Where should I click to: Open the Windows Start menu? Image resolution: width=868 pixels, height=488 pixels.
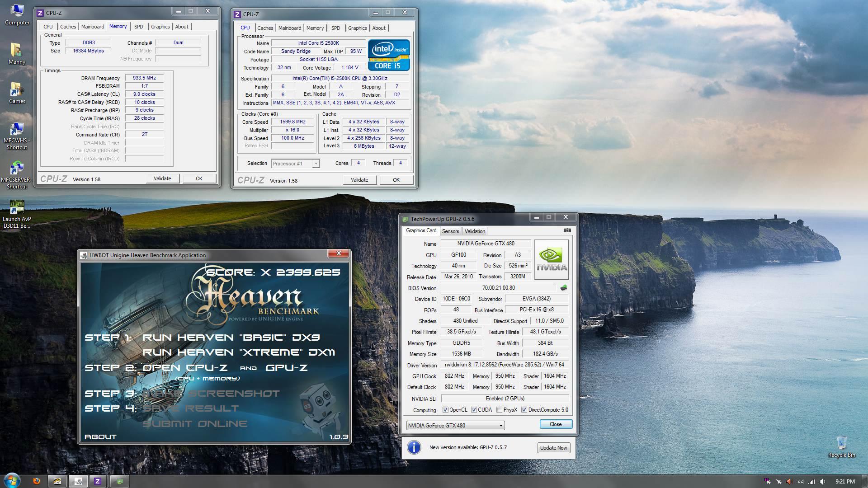(x=12, y=481)
